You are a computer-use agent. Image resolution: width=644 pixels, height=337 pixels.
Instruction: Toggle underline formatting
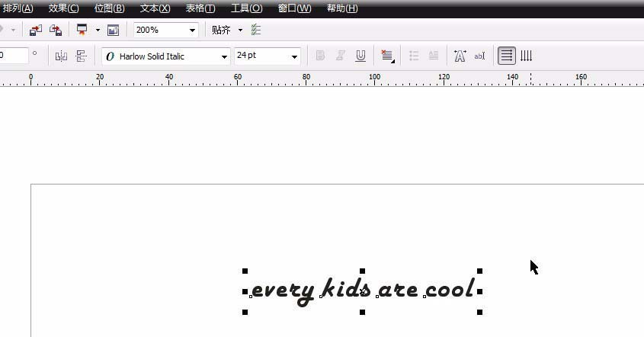click(x=360, y=56)
